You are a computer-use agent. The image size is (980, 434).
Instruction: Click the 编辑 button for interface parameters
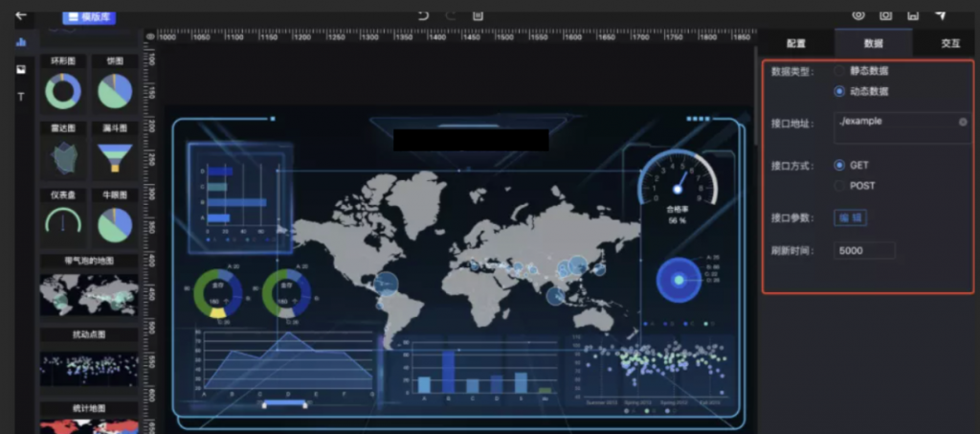click(850, 218)
